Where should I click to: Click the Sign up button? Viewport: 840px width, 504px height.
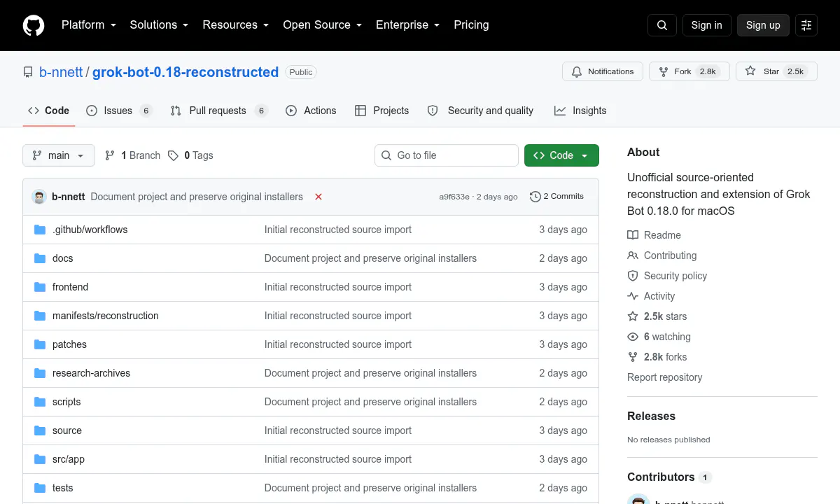763,25
